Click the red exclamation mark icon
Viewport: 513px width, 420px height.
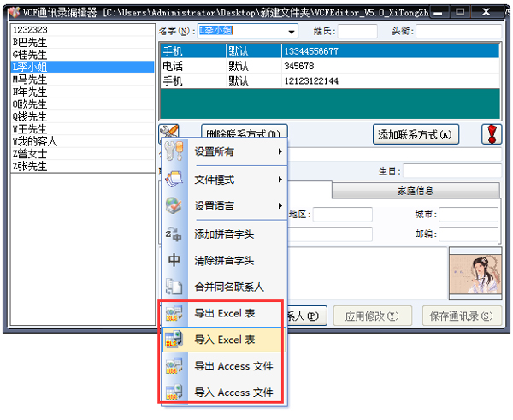coord(492,134)
